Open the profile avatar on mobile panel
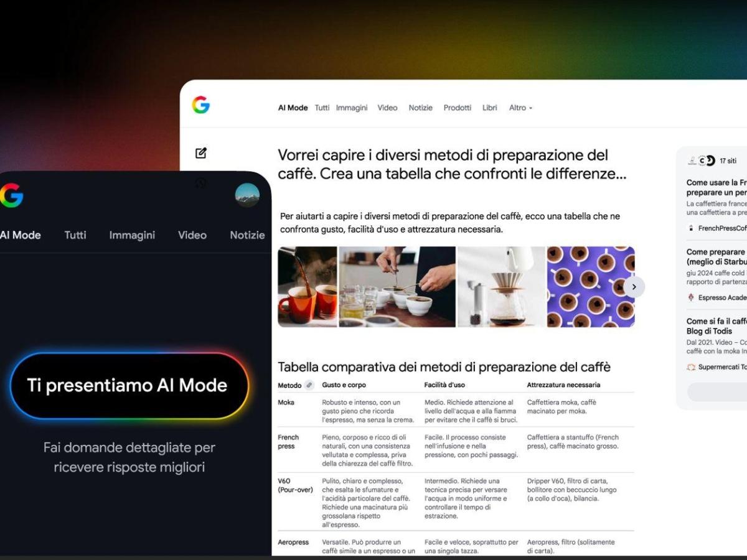The image size is (747, 560). point(247,195)
